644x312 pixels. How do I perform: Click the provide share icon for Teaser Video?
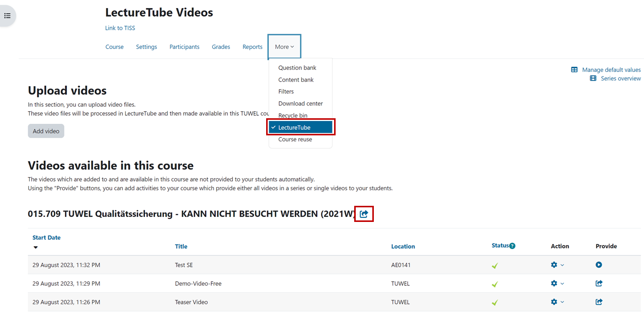pos(599,302)
